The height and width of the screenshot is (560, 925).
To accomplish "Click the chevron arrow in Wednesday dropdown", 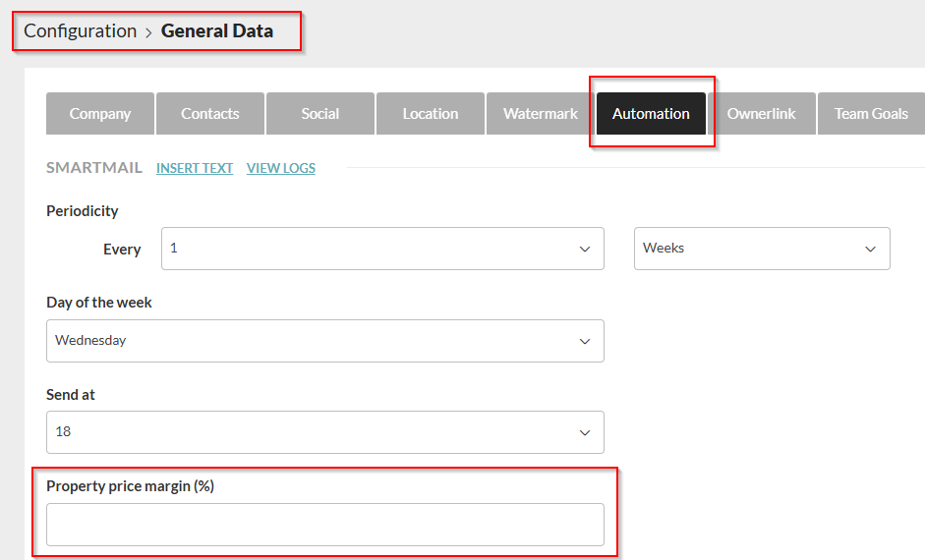I will [x=585, y=341].
